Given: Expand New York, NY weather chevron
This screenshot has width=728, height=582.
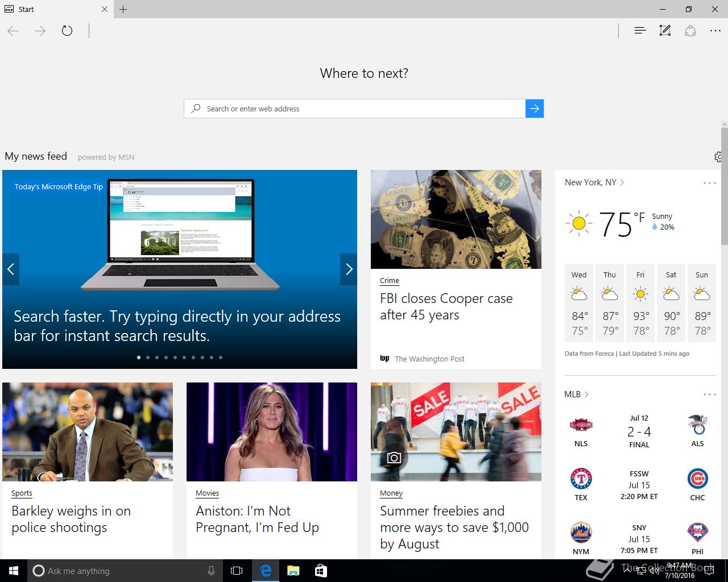Looking at the screenshot, I should point(622,182).
